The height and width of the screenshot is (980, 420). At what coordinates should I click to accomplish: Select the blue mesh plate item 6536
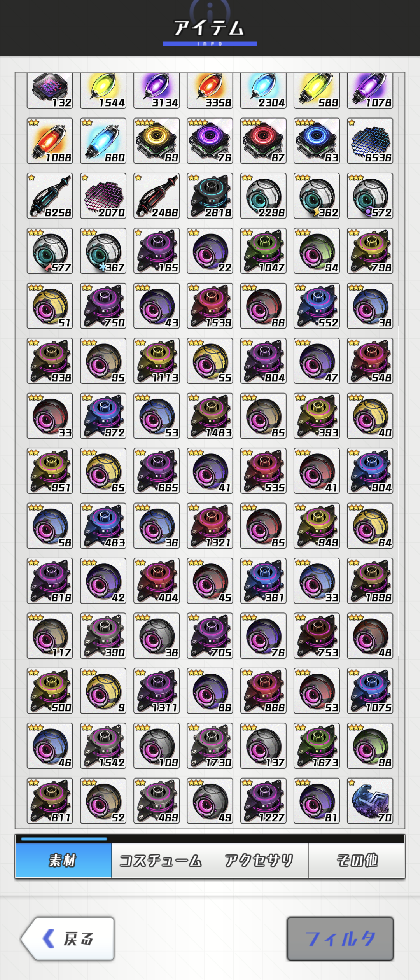pyautogui.click(x=370, y=141)
